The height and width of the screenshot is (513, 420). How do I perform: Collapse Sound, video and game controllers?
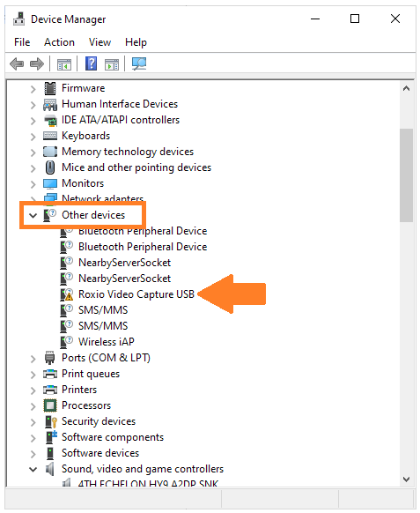tap(33, 469)
